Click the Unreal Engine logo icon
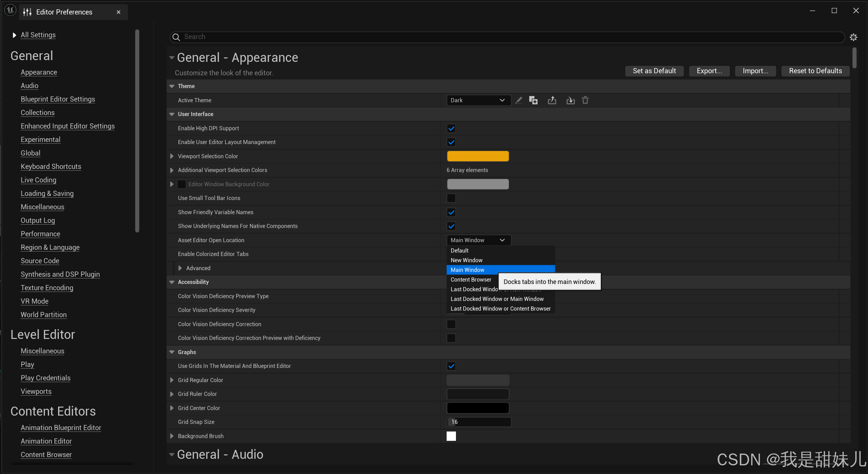 (x=10, y=11)
